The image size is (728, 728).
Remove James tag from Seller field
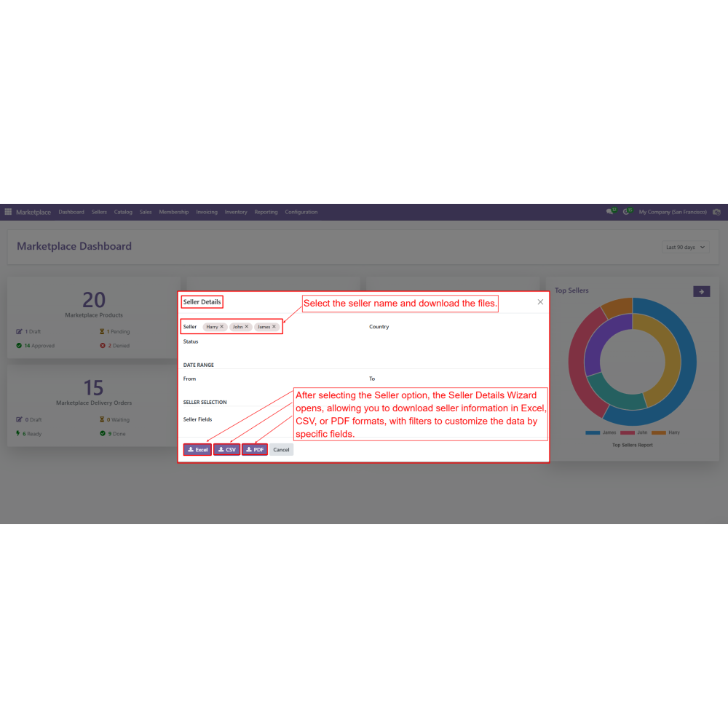click(x=274, y=327)
